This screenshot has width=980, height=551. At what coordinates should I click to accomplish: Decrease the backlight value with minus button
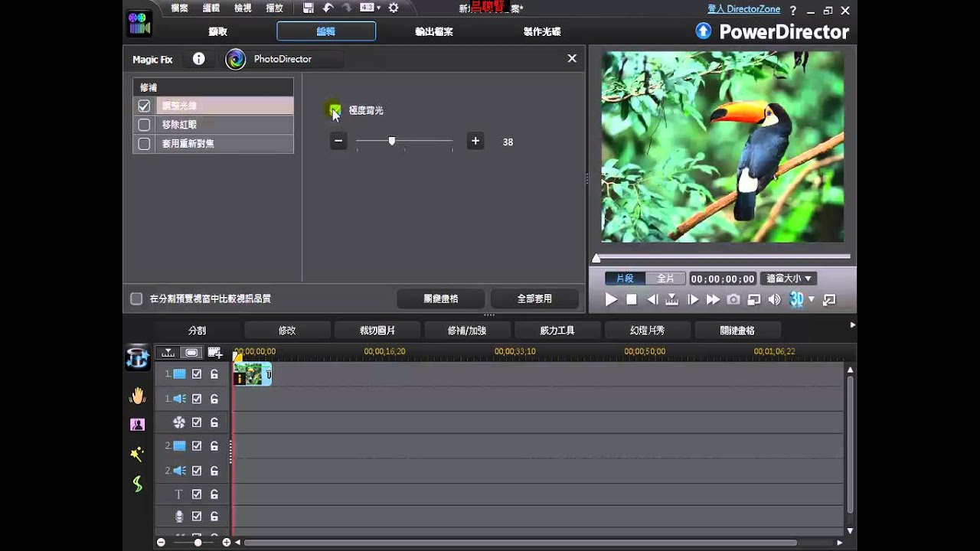(338, 141)
